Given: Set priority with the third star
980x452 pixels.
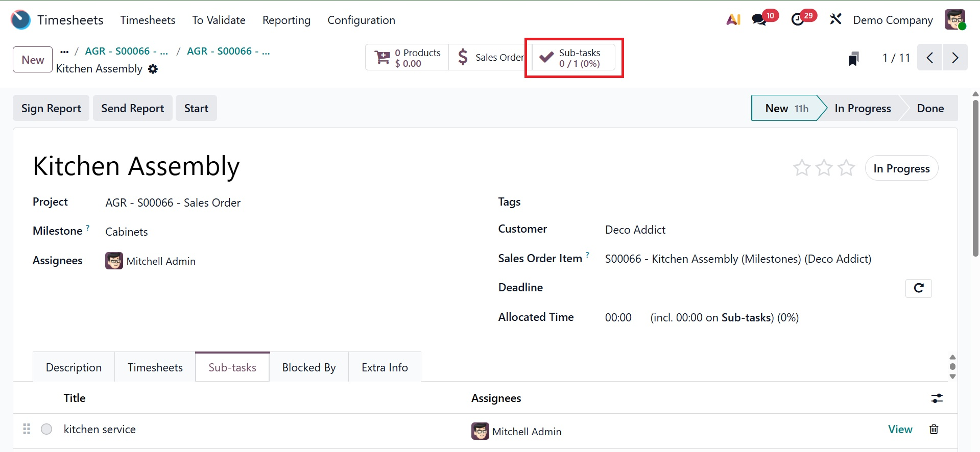Looking at the screenshot, I should click(846, 168).
